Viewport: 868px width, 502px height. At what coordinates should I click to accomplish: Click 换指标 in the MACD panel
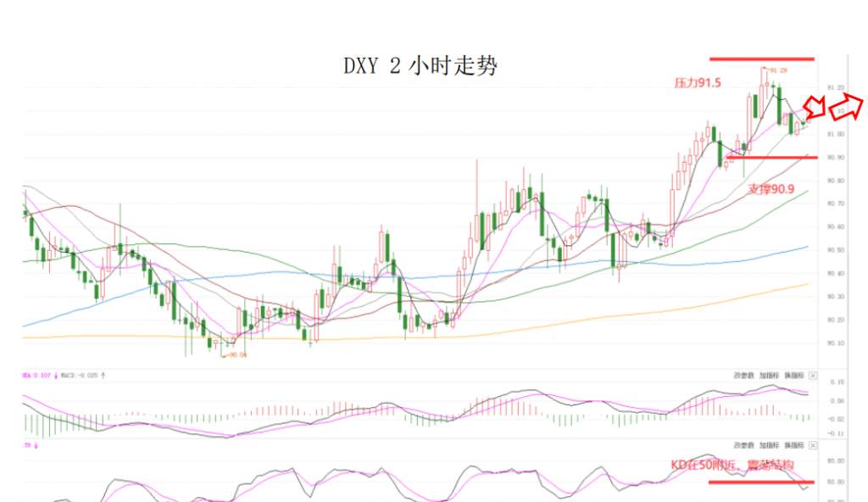[794, 376]
